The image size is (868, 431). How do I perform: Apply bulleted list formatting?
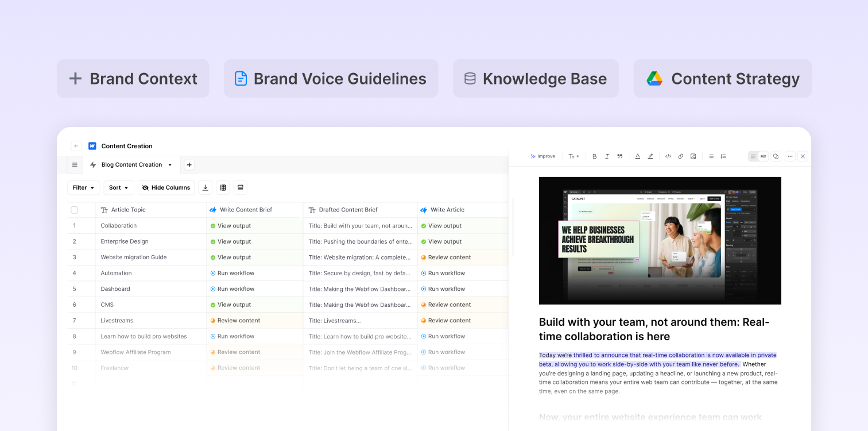pos(711,156)
